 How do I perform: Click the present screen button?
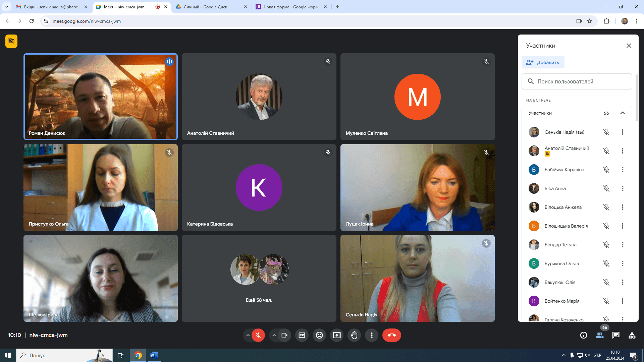pos(337,335)
